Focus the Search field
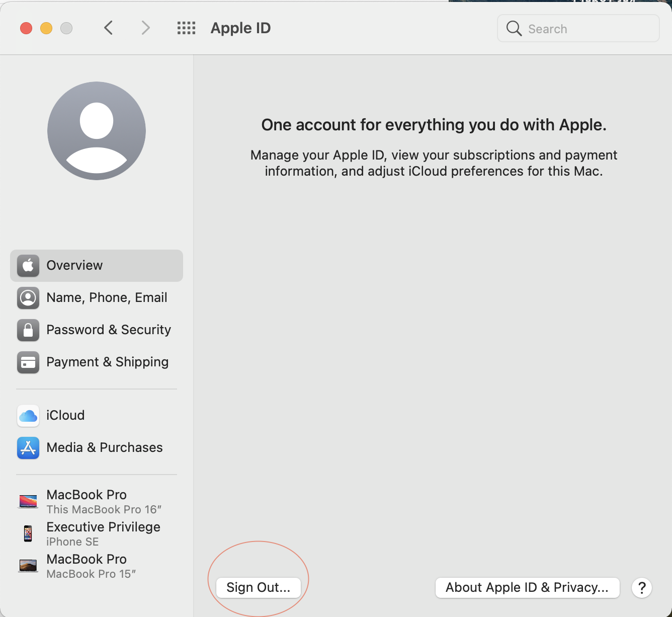The height and width of the screenshot is (617, 672). coord(578,29)
